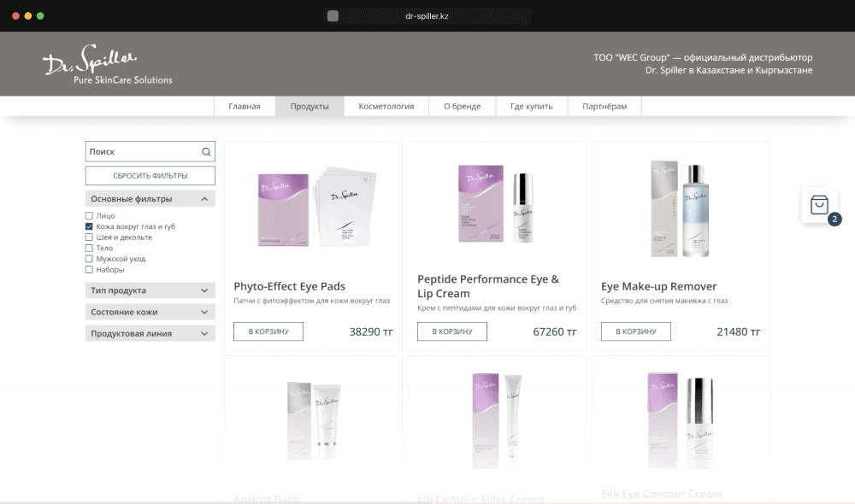Enable the Лицо filter checkbox
This screenshot has height=504, width=855.
click(x=90, y=215)
